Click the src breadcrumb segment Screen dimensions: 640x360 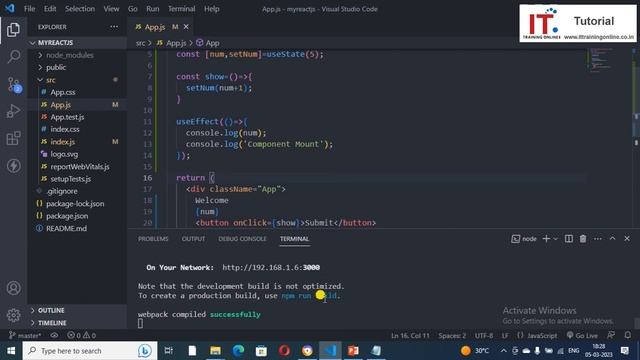140,43
